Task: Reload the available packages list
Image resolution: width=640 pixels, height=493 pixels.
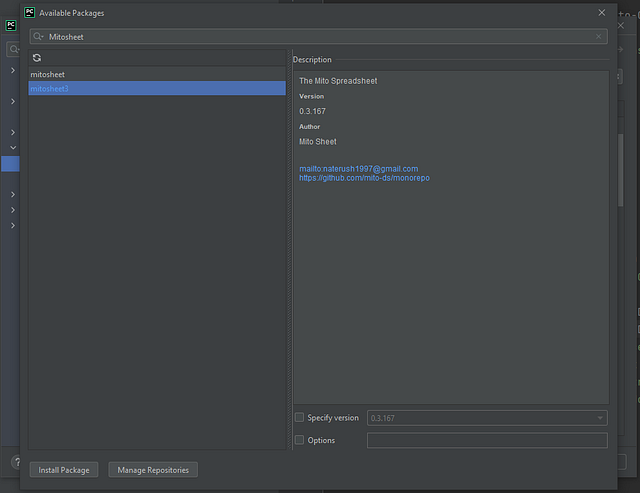Action: [37, 58]
